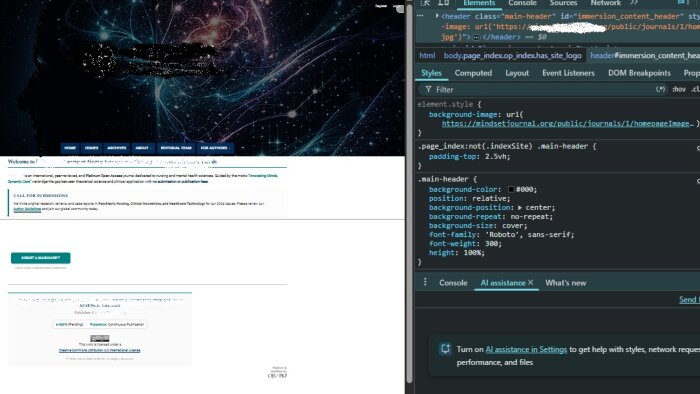The image size is (700, 394).
Task: Click the Send feedback link
Action: (689, 299)
